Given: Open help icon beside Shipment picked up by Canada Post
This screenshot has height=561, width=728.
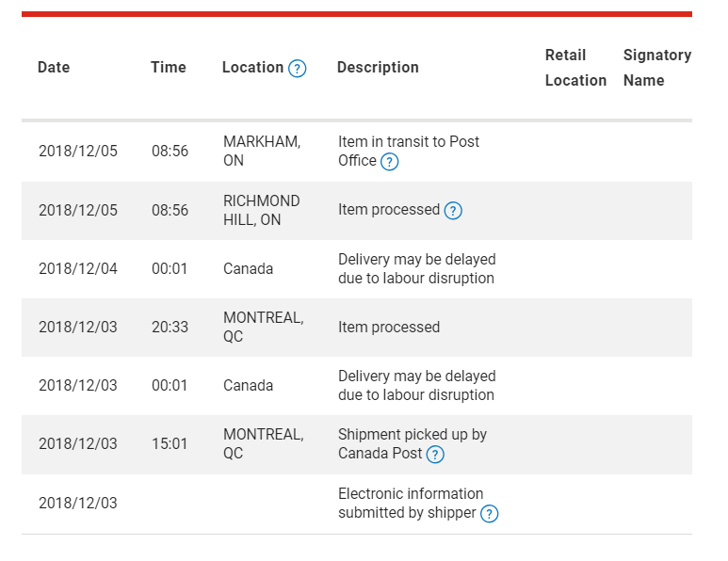Looking at the screenshot, I should coord(435,455).
